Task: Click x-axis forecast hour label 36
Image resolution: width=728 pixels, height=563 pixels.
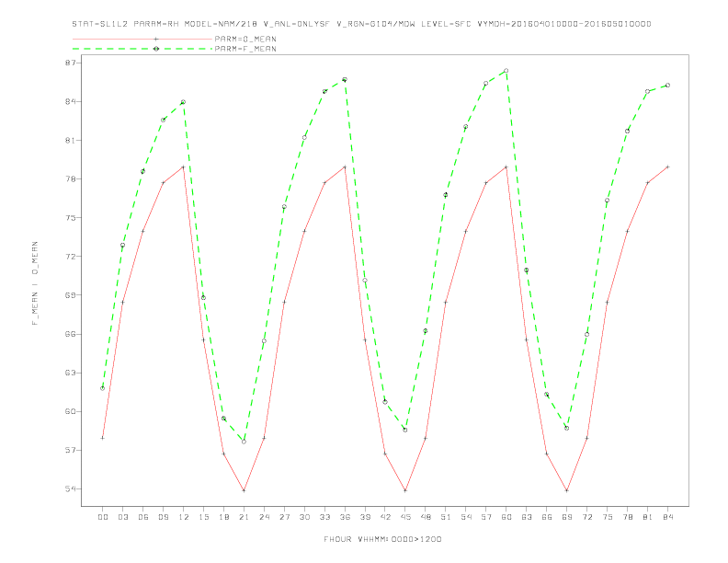Action: click(x=345, y=517)
